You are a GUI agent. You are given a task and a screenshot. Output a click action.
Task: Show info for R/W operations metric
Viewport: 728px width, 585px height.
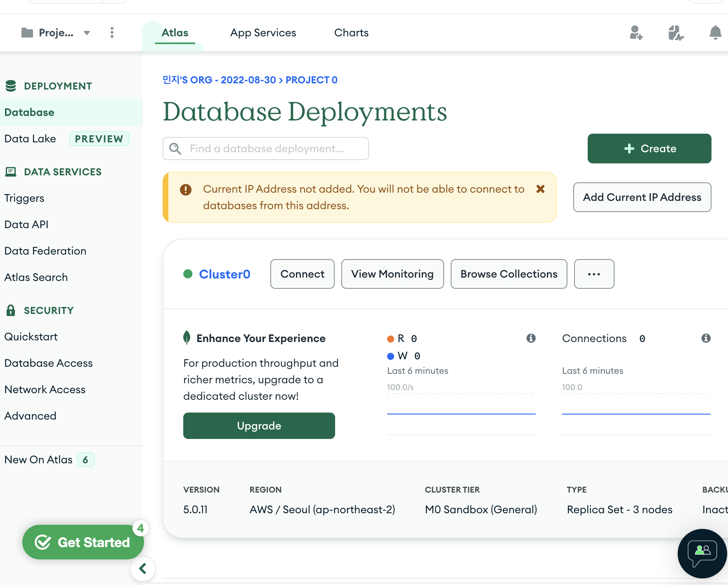531,338
